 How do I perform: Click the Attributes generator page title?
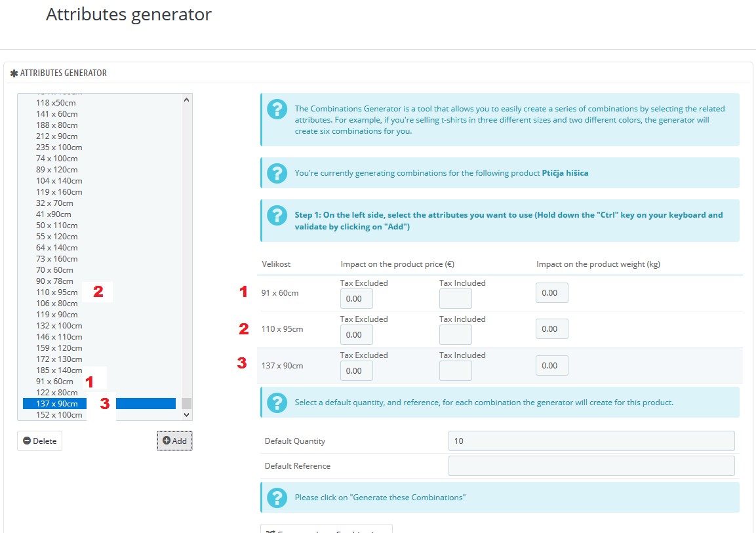pyautogui.click(x=129, y=14)
